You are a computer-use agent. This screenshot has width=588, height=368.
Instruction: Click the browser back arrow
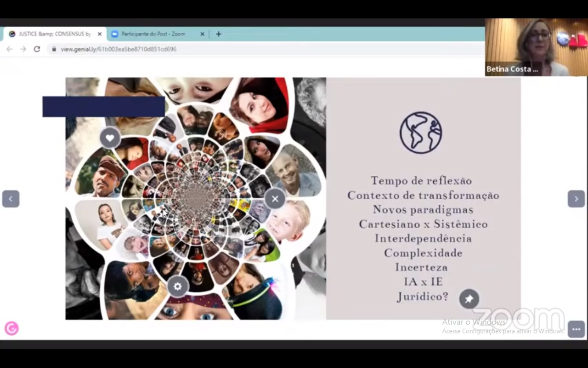click(x=9, y=49)
